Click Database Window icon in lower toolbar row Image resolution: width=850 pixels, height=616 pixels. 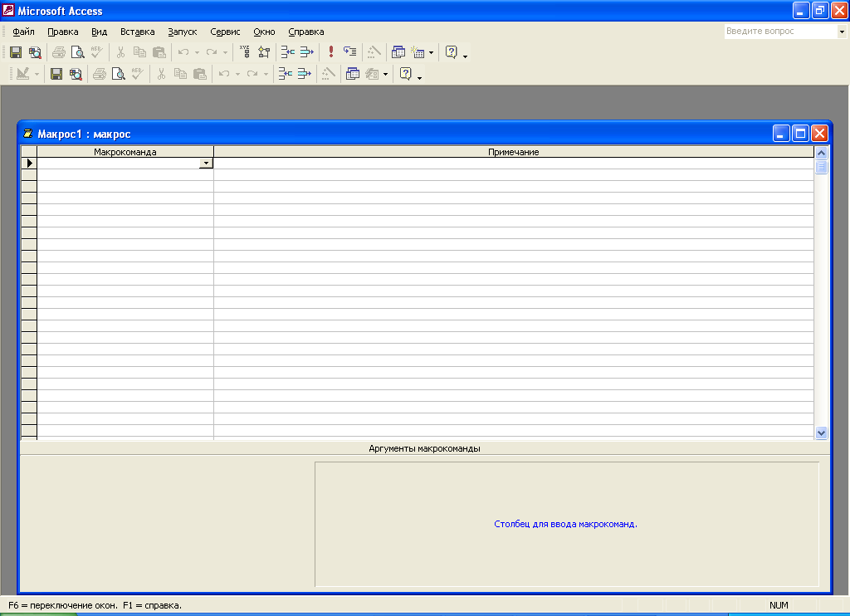pyautogui.click(x=352, y=74)
